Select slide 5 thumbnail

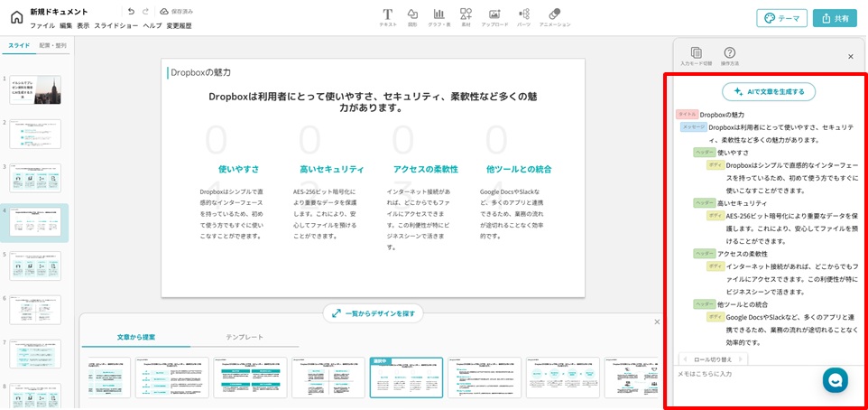[x=35, y=266]
